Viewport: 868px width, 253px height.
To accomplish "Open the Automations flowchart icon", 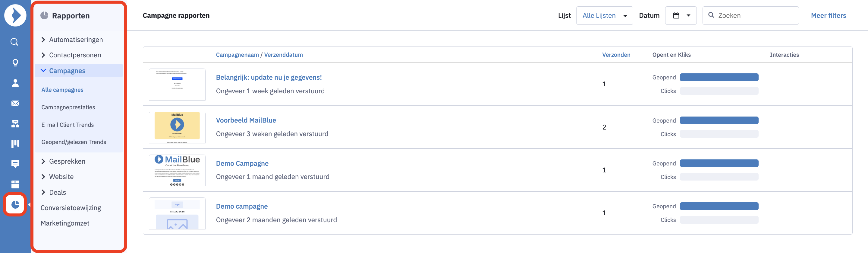I will click(x=15, y=123).
